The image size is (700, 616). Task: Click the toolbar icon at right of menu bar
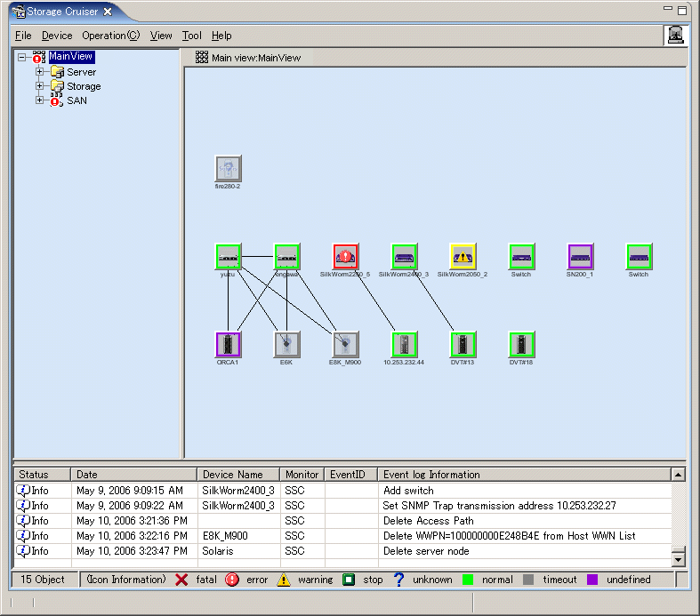coord(675,36)
